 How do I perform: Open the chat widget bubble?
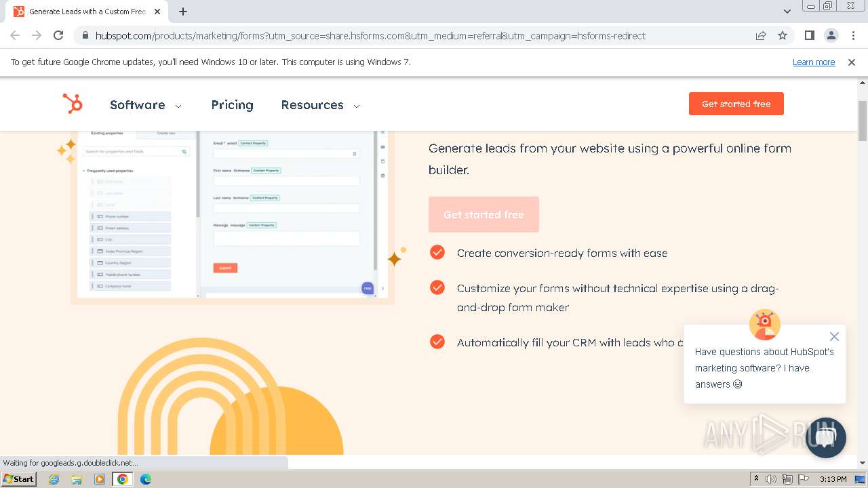click(825, 437)
